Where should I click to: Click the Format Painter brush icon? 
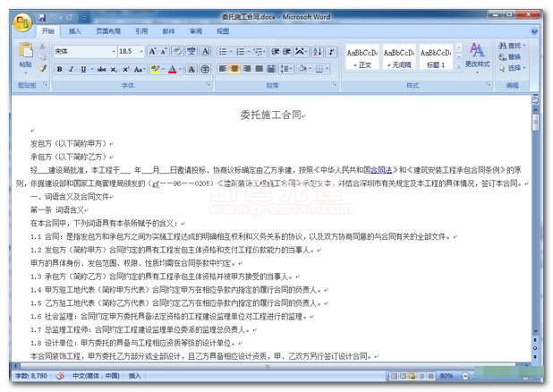[x=42, y=69]
